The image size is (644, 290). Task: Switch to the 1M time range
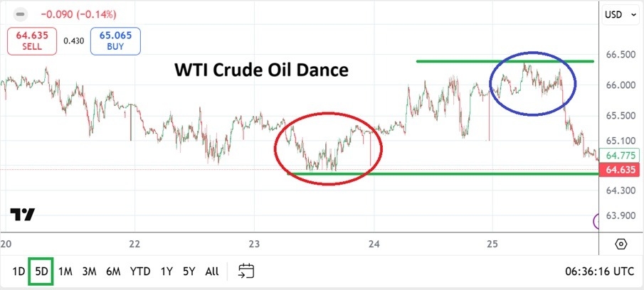65,271
